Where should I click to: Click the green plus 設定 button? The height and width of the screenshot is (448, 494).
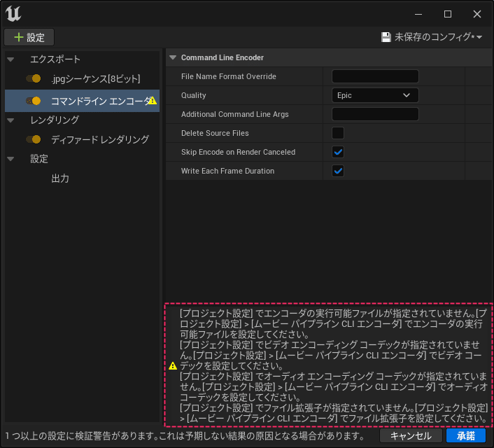(29, 38)
